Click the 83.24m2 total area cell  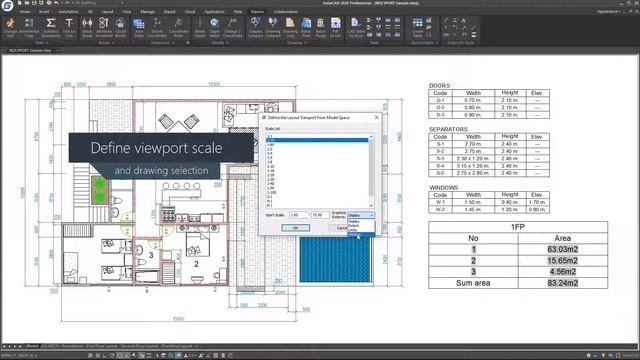tap(562, 283)
